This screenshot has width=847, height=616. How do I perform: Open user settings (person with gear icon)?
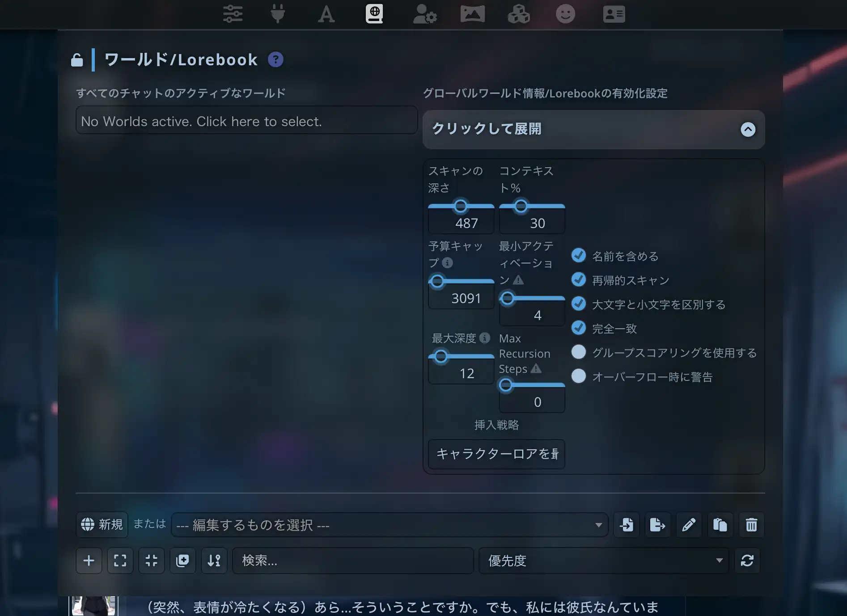(x=424, y=14)
